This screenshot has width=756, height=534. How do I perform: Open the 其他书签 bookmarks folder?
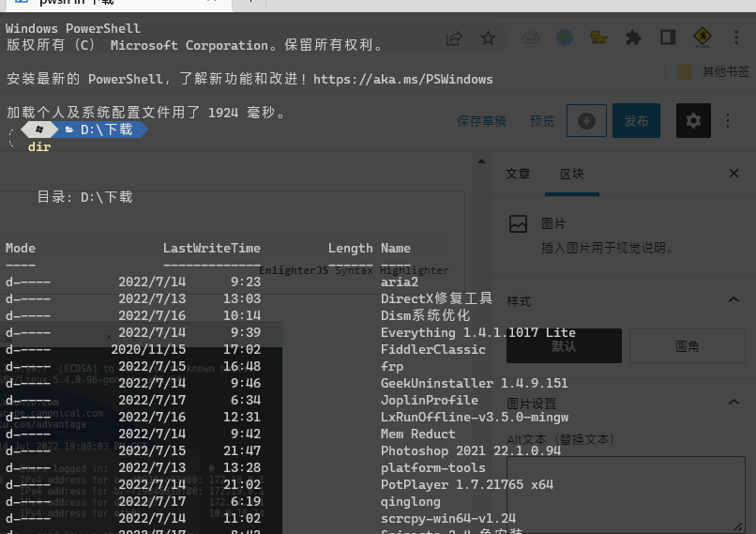click(714, 72)
